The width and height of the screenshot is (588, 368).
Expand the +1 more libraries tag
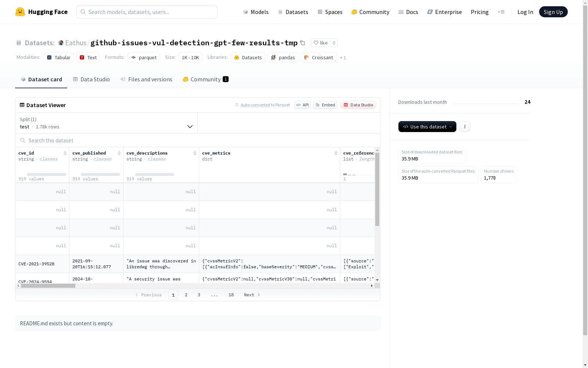[x=343, y=57]
